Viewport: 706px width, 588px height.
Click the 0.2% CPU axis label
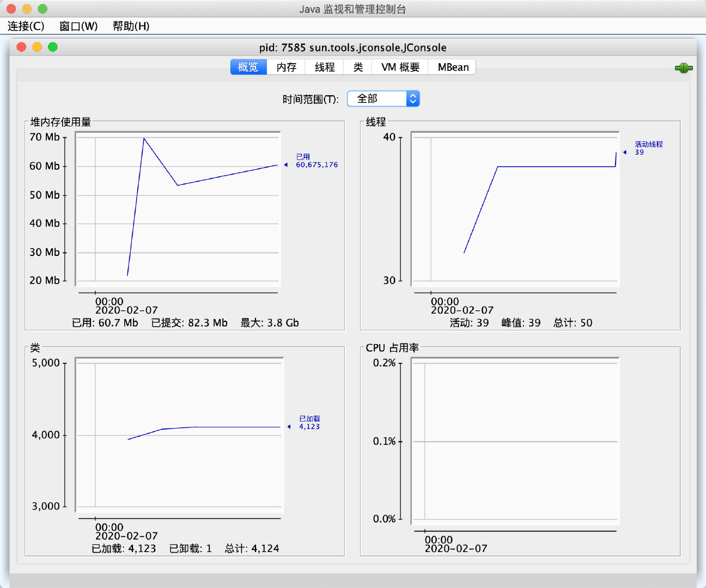click(x=384, y=363)
